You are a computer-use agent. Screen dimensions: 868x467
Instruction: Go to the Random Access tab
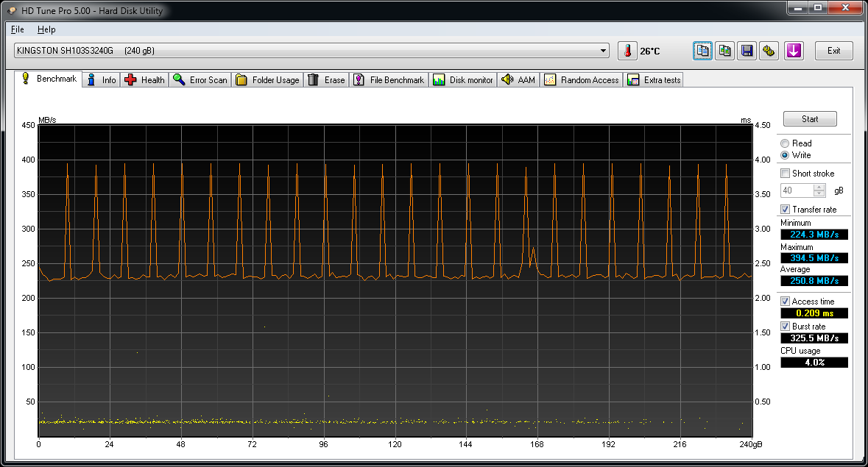(582, 80)
